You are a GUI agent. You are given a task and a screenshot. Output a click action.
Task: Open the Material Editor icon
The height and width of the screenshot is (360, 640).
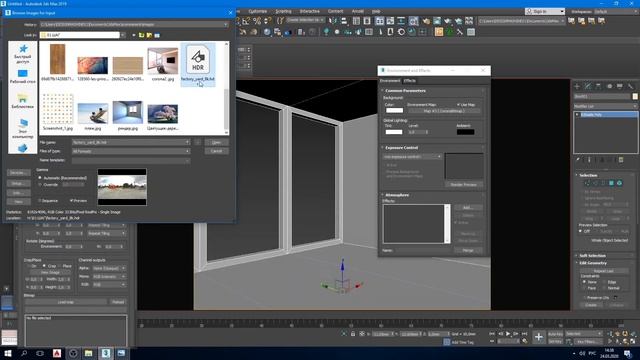(x=413, y=20)
